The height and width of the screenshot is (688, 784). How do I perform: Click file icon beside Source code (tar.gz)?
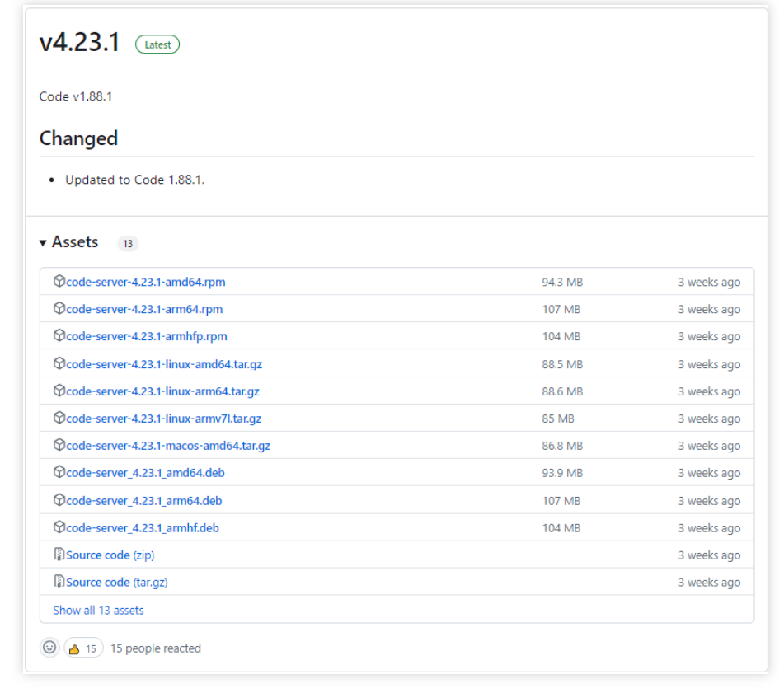59,583
